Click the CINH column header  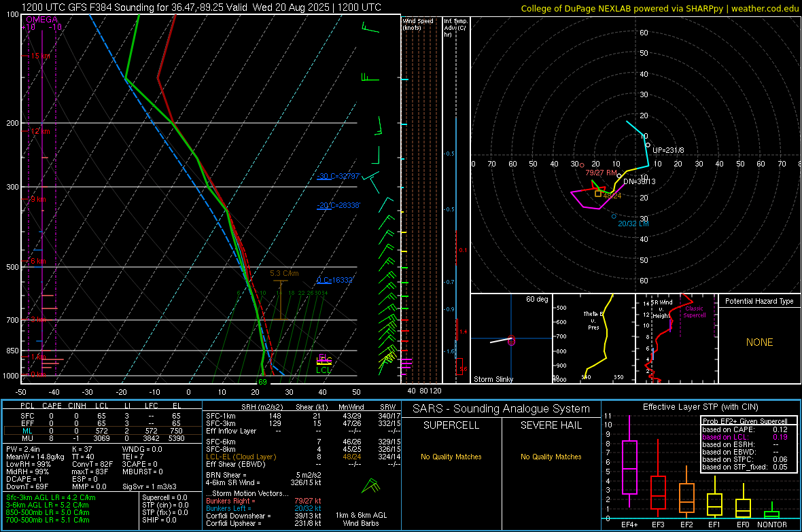77,406
